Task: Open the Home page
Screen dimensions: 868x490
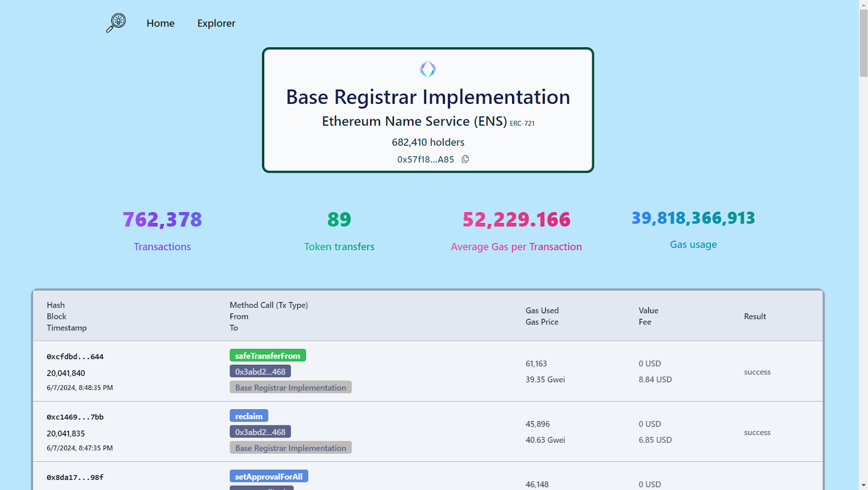Action: (161, 23)
